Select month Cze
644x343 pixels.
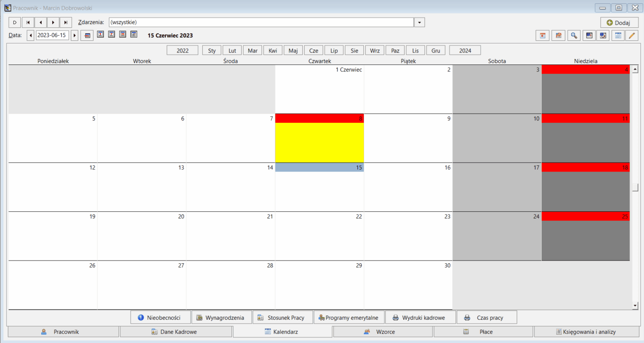[x=313, y=51]
